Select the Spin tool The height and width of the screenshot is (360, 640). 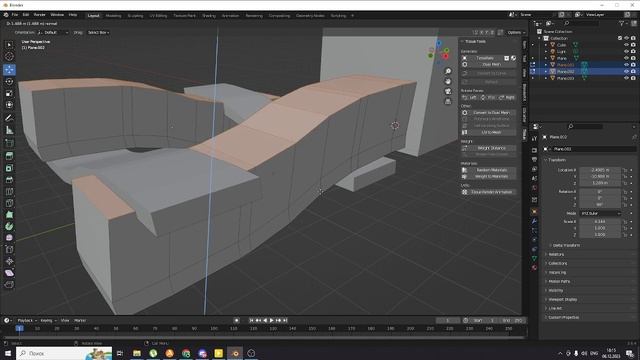click(9, 226)
